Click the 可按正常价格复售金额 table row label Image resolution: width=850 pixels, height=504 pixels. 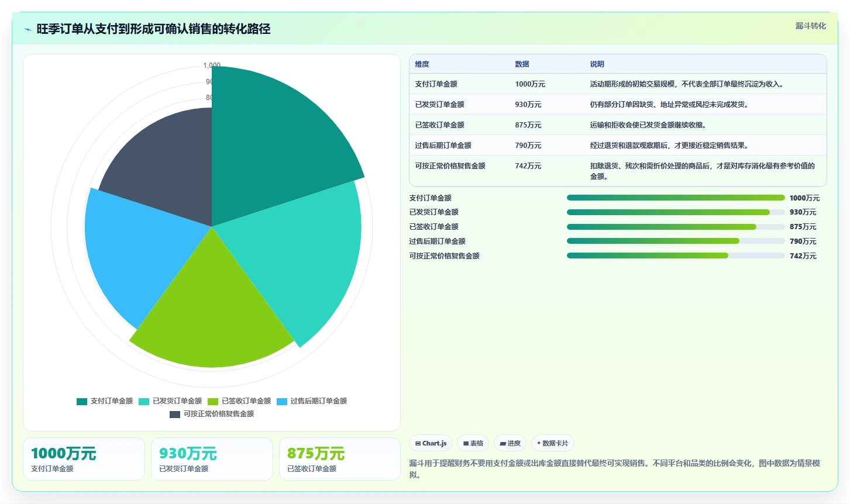[450, 166]
